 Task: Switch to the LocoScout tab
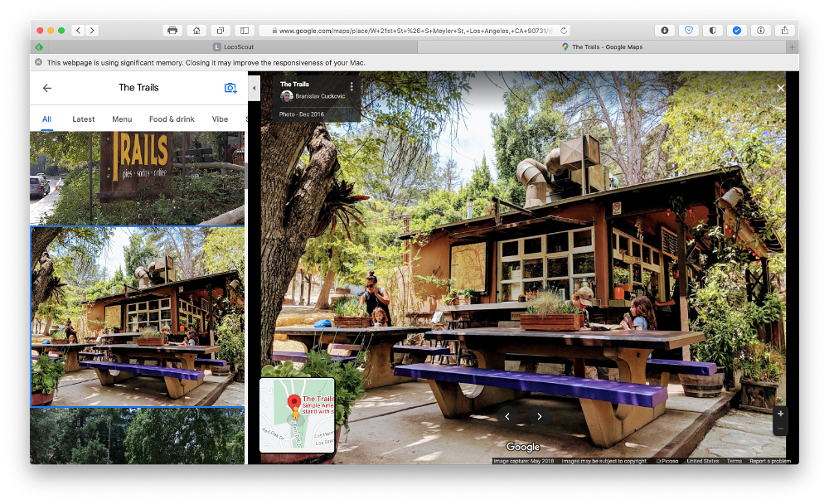[x=233, y=47]
